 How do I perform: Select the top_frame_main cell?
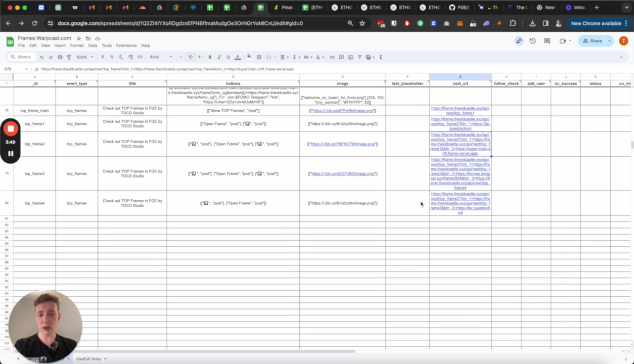pos(34,111)
